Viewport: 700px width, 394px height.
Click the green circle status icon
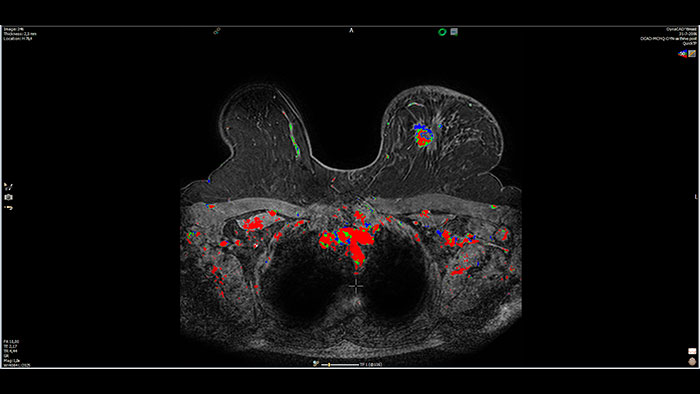(442, 32)
